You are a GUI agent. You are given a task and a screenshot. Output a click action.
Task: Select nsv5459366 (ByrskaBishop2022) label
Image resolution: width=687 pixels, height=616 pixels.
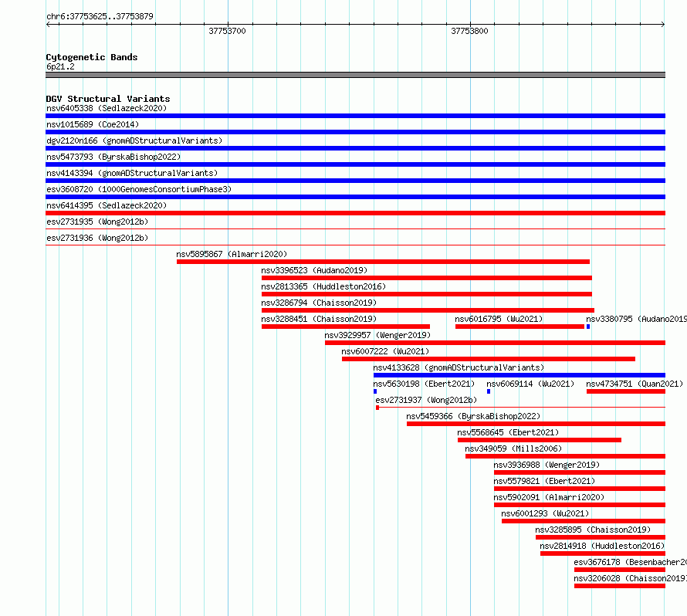473,416
